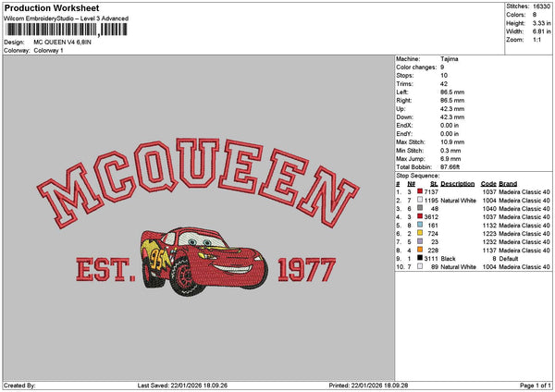555x392 pixels.
Task: Click the 'N#' column header
Action: pos(412,184)
